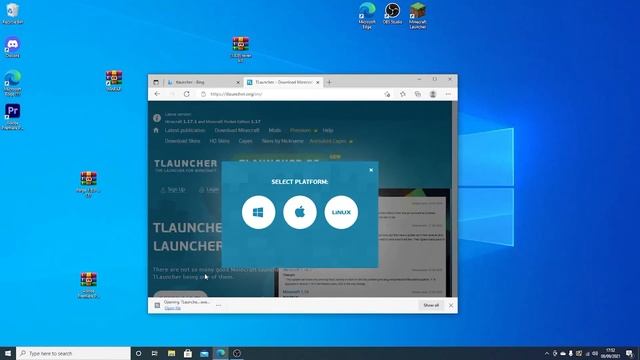
Task: Click the site Home icon
Action: click(156, 130)
